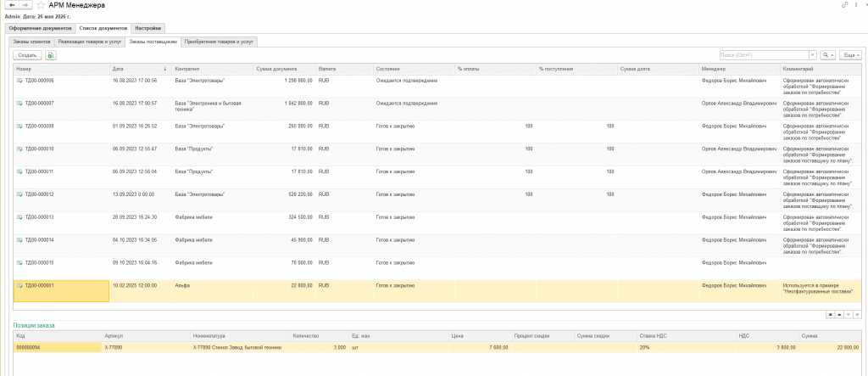Open the magnifier search options dropdown

point(827,55)
